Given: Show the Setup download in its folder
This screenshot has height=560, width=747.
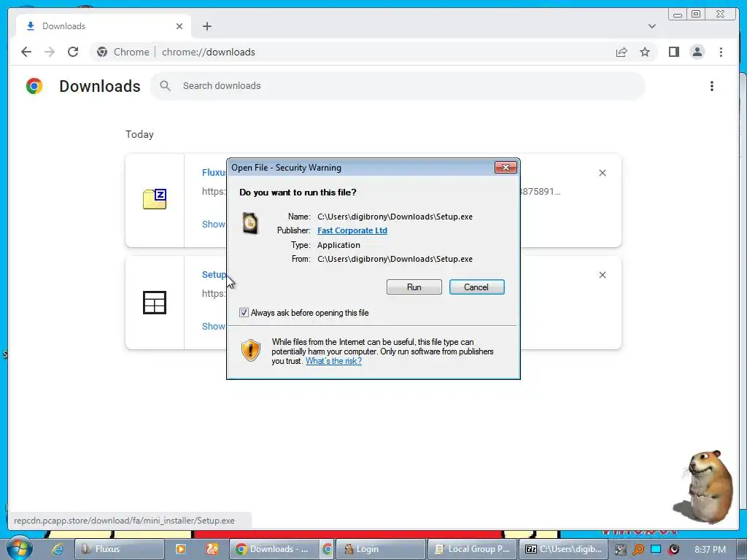Looking at the screenshot, I should tap(214, 327).
